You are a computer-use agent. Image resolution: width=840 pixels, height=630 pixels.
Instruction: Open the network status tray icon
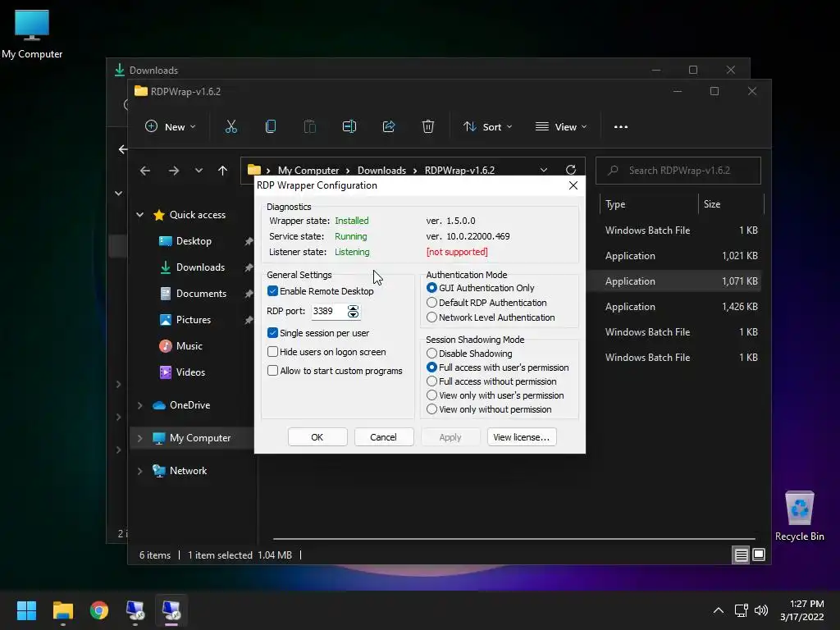coord(742,610)
